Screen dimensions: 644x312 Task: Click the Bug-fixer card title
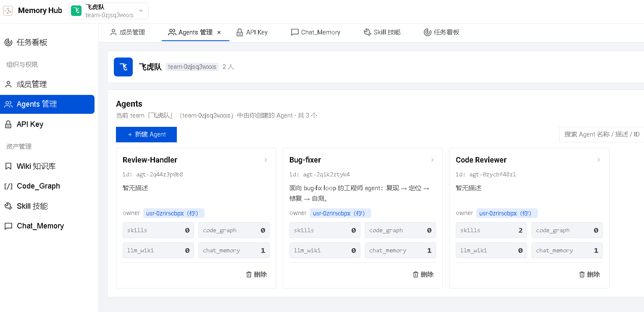[x=305, y=160]
